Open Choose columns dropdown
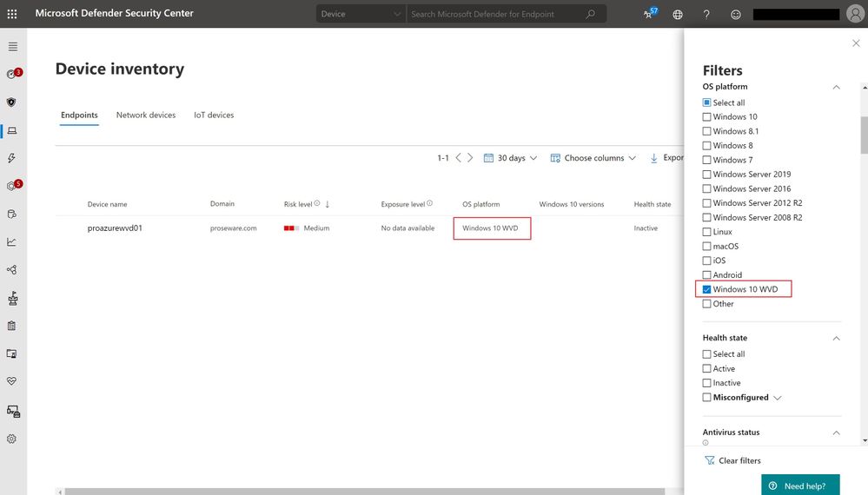Viewport: 868px width, 495px height. coord(593,158)
